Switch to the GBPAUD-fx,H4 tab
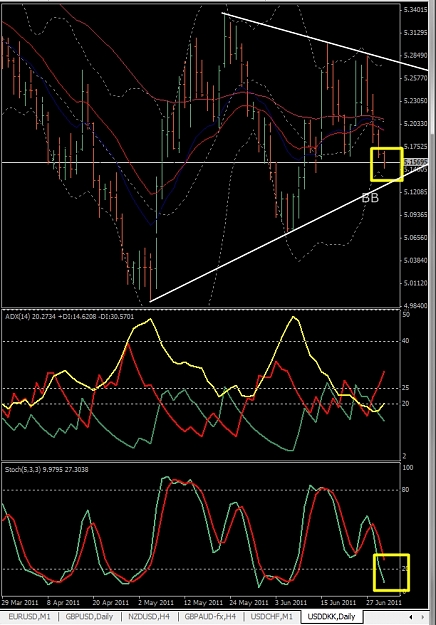The height and width of the screenshot is (625, 436). click(x=210, y=616)
